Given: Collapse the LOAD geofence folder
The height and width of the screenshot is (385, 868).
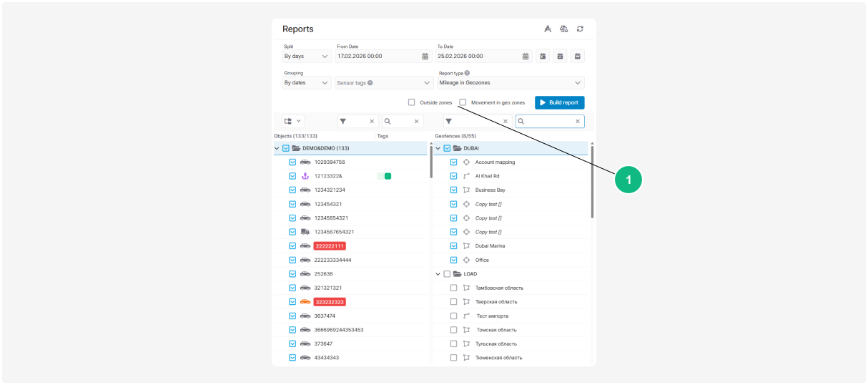Looking at the screenshot, I should [x=438, y=274].
